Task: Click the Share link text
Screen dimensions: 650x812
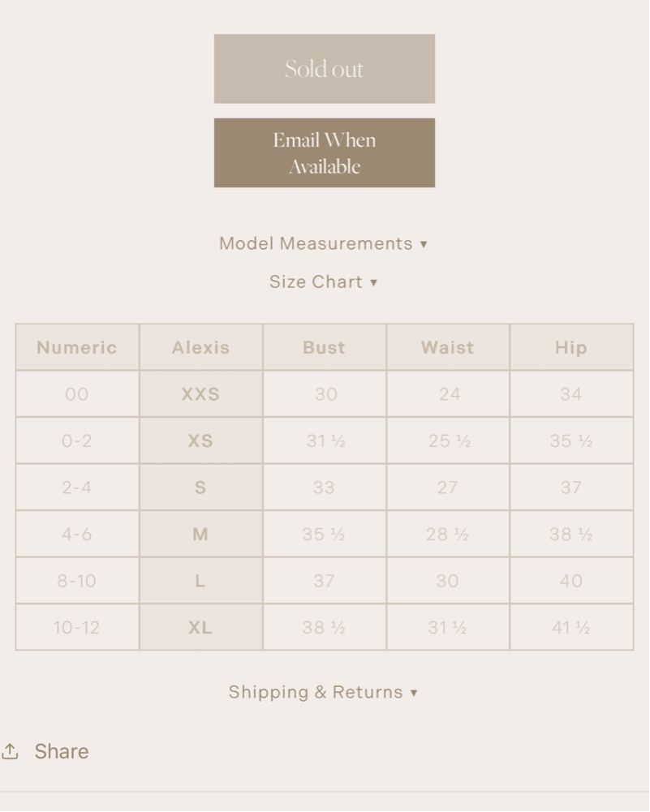Action: coord(61,751)
